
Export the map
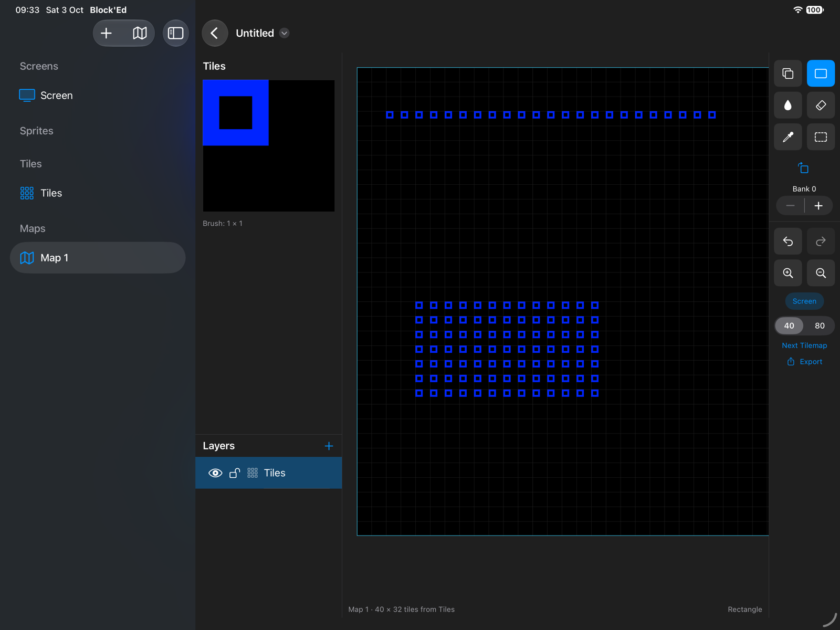coord(804,362)
